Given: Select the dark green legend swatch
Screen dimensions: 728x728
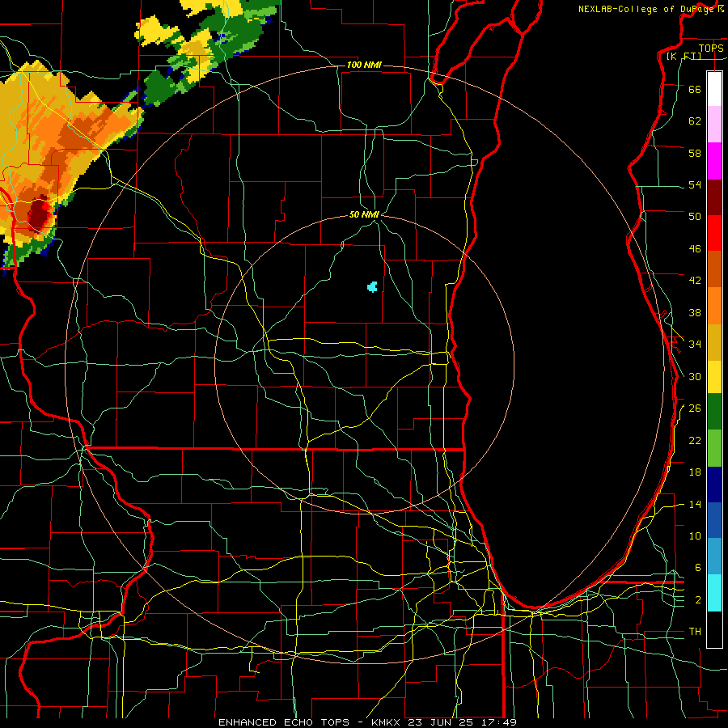Looking at the screenshot, I should (x=714, y=411).
